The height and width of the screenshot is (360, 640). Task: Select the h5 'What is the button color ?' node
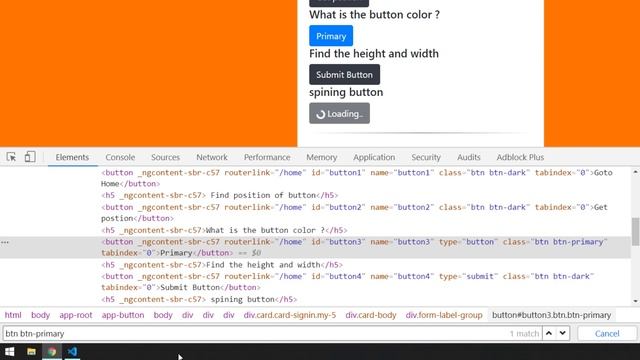[x=224, y=230]
